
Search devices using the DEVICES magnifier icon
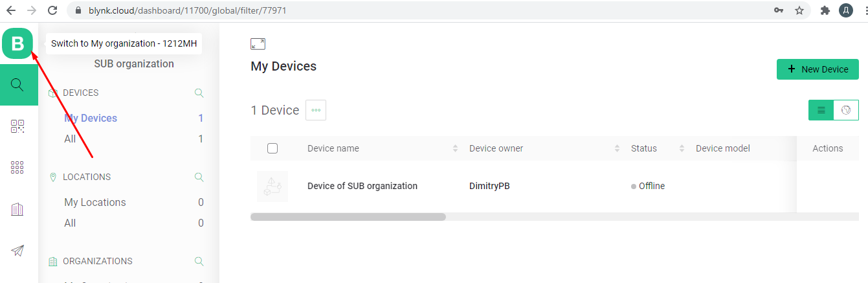pyautogui.click(x=199, y=93)
